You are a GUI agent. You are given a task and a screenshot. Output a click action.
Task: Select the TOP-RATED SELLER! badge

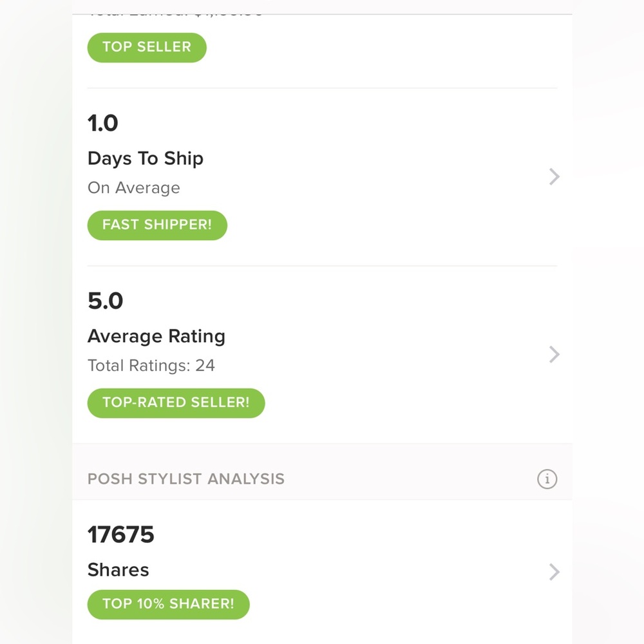[x=176, y=403]
